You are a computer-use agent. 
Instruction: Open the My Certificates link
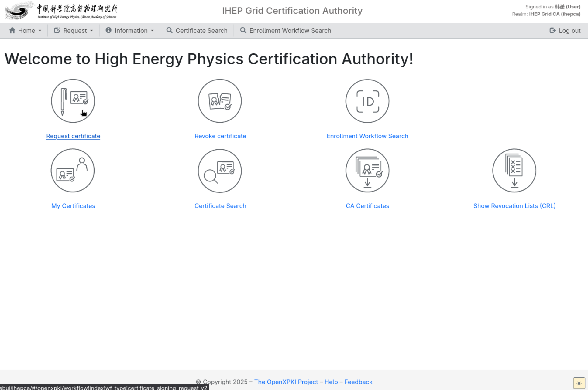pyautogui.click(x=73, y=206)
